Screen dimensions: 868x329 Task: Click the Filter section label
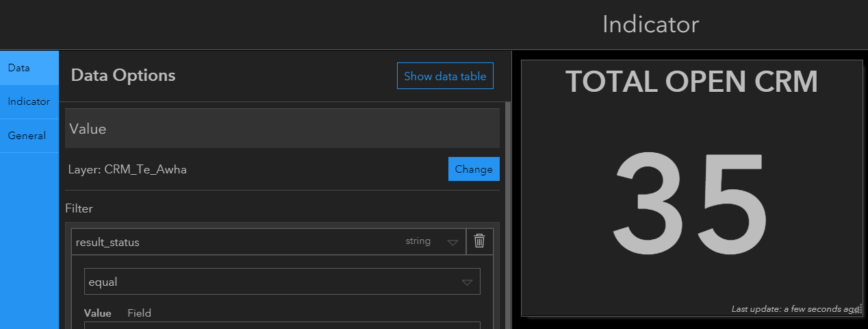(79, 208)
